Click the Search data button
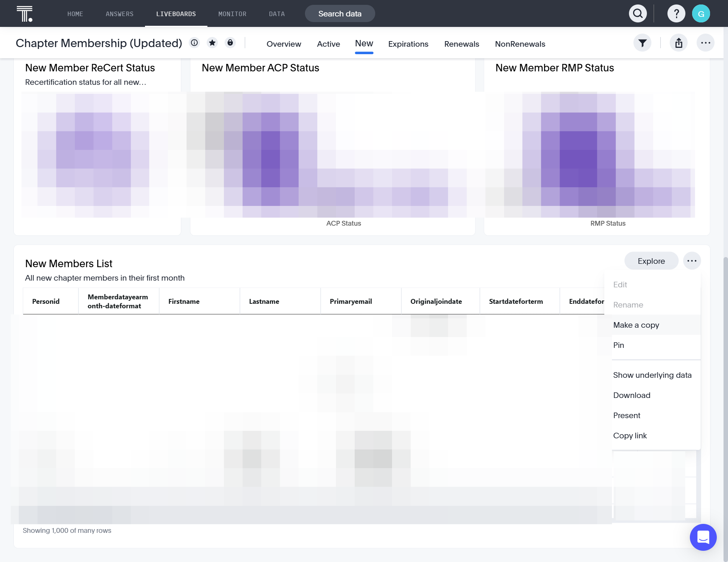Viewport: 728px width, 562px height. coord(340,14)
